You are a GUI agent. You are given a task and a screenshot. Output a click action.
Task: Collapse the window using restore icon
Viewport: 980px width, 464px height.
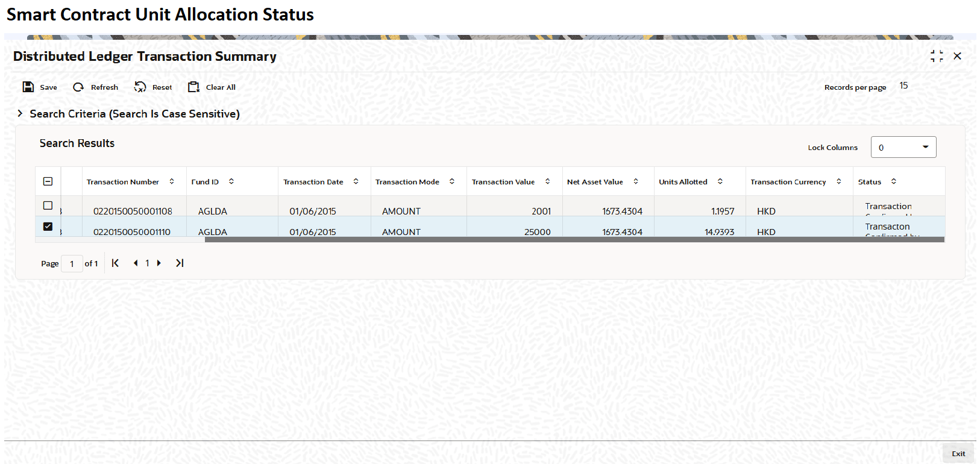[x=937, y=56]
